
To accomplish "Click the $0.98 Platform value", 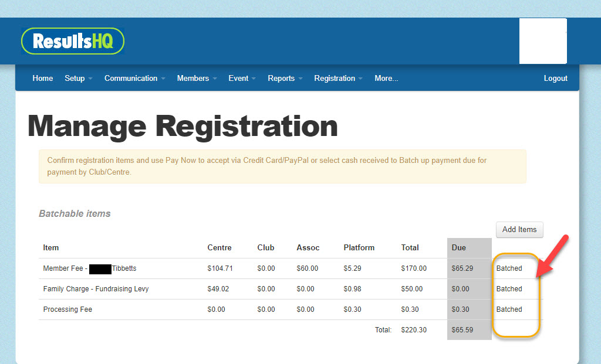I will click(x=352, y=288).
